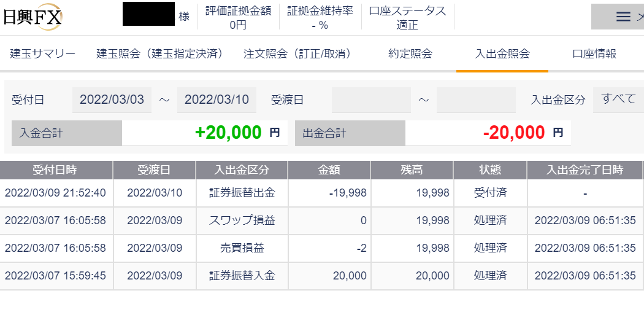Screen dimensions: 644x312
Task: Click the スワップ損益 amount 0 cell
Action: pos(329,220)
